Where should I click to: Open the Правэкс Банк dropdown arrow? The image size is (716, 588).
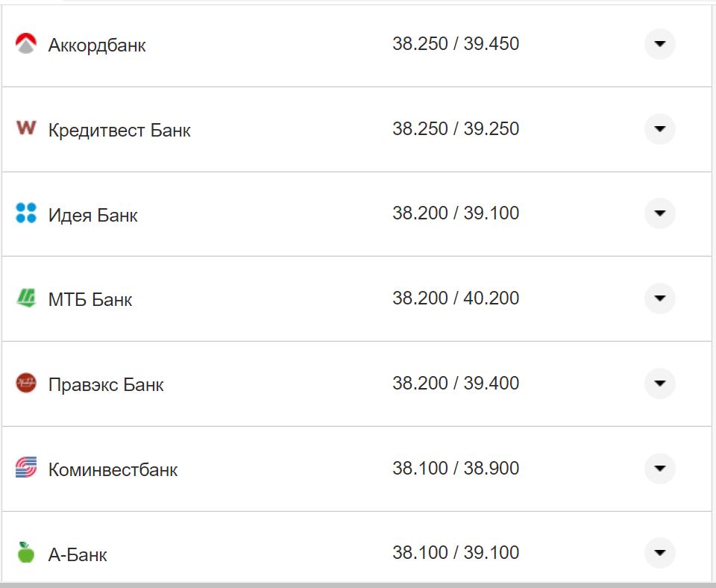coord(659,384)
